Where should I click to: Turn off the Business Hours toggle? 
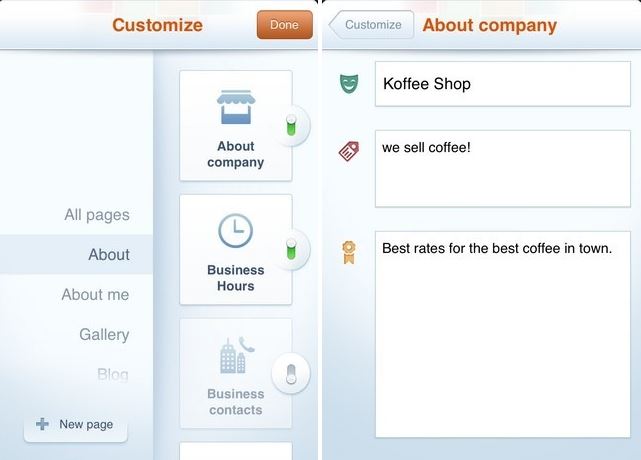tap(291, 249)
